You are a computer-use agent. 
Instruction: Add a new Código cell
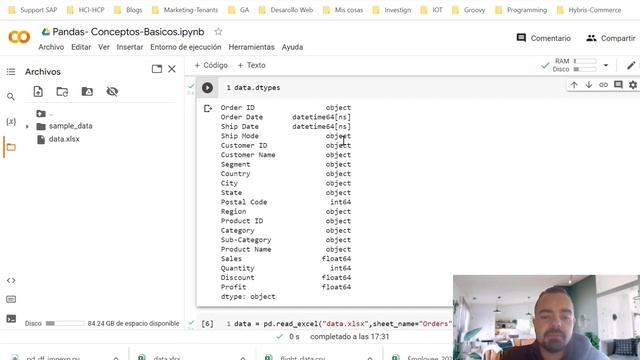point(211,65)
